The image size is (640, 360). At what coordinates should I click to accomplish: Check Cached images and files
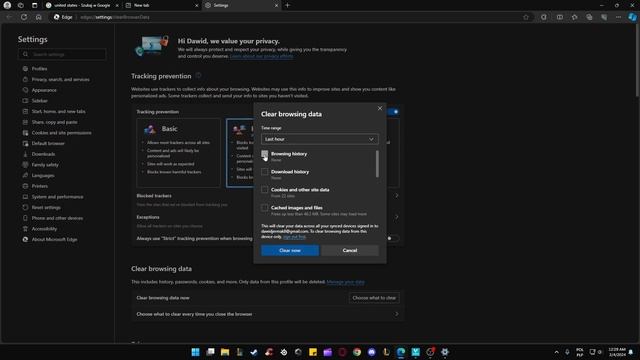[264, 208]
